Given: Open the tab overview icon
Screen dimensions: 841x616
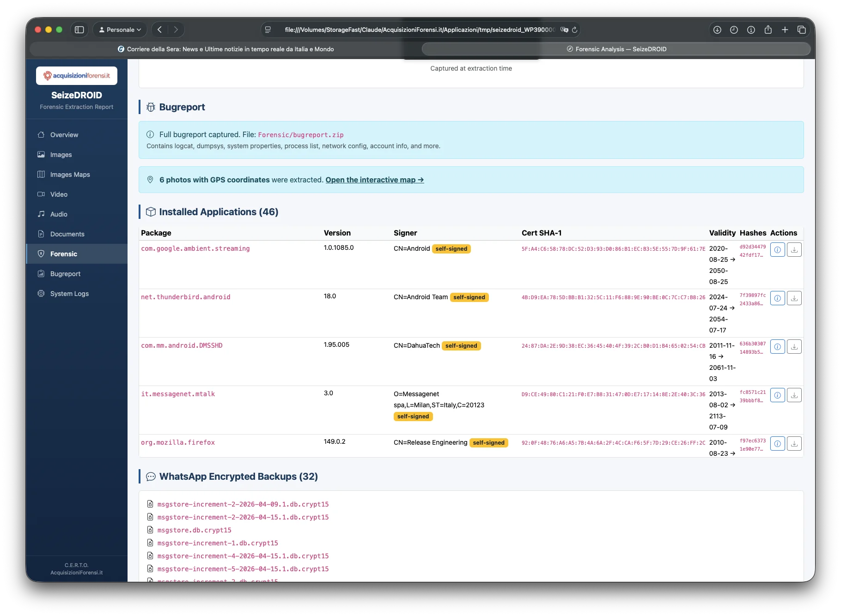Looking at the screenshot, I should (802, 30).
